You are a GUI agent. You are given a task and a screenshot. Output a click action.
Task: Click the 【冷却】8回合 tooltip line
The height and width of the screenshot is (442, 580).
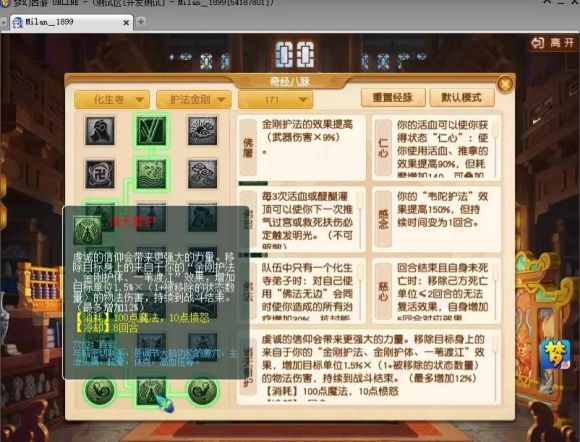click(x=107, y=328)
